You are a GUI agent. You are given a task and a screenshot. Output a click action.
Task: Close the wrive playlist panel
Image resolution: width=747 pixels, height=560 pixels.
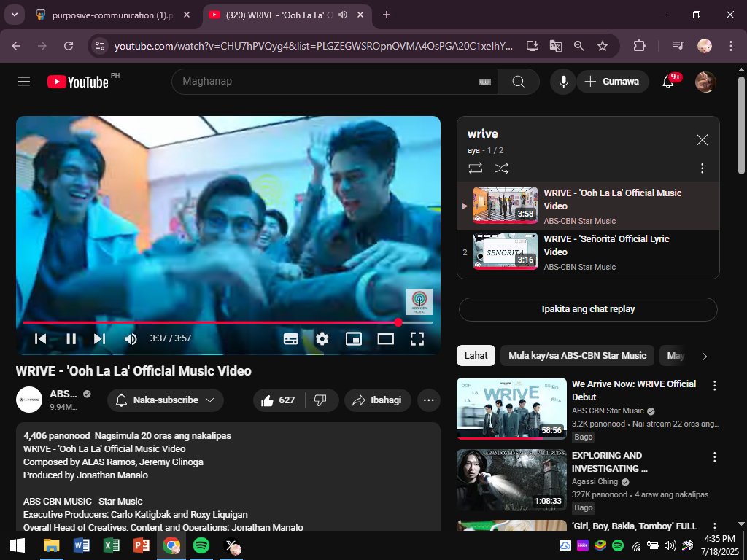pyautogui.click(x=702, y=140)
